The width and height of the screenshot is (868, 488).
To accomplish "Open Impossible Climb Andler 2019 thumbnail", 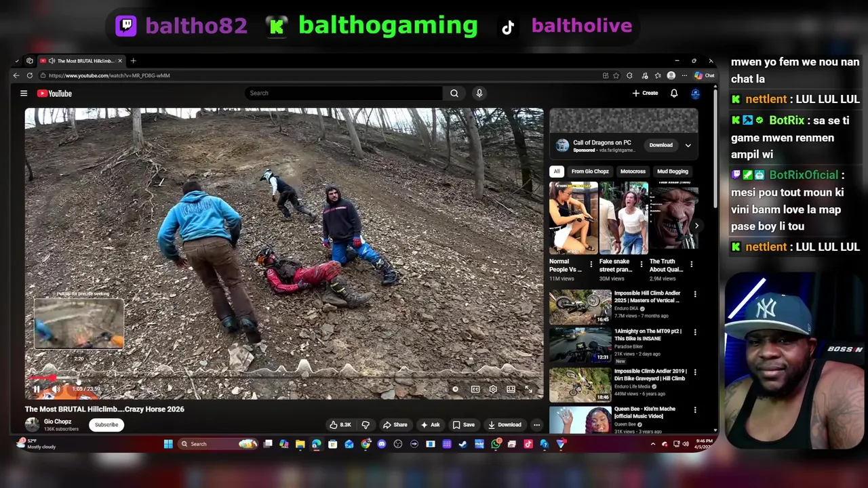I will click(580, 384).
